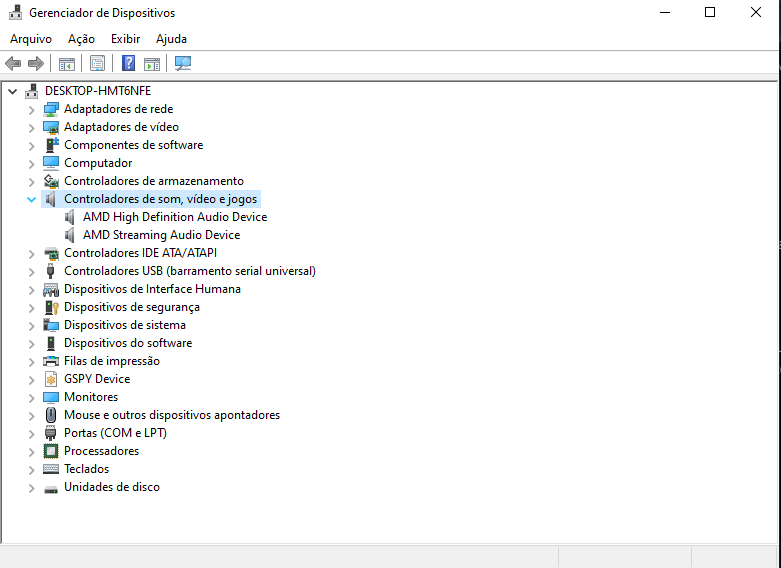781x568 pixels.
Task: Click the Filas de impressão printer icon
Action: pos(51,361)
